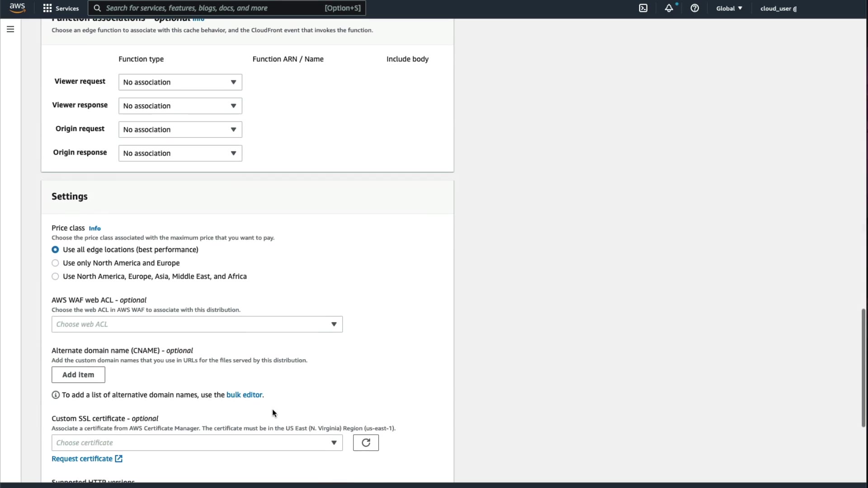
Task: Refresh the SSL certificate list
Action: [365, 443]
